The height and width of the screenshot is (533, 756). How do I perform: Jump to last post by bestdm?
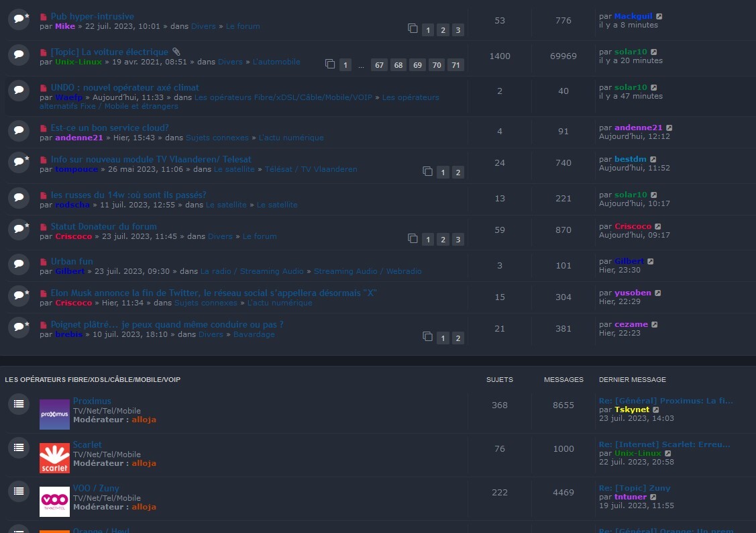click(x=653, y=160)
